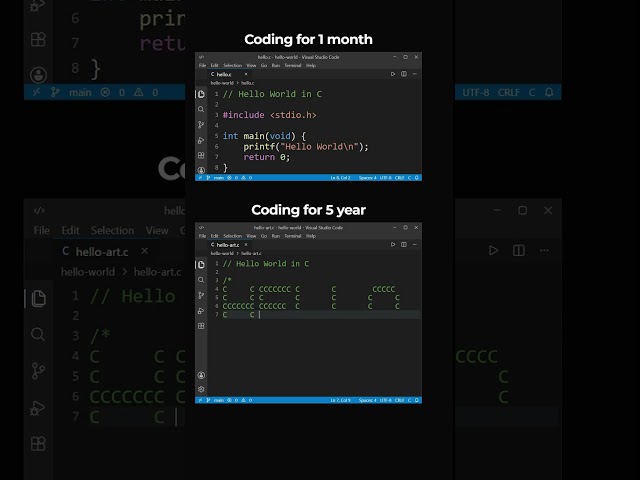Viewport: 640px width, 480px height.
Task: Open Help menu in the hello.c window
Action: [x=311, y=65]
